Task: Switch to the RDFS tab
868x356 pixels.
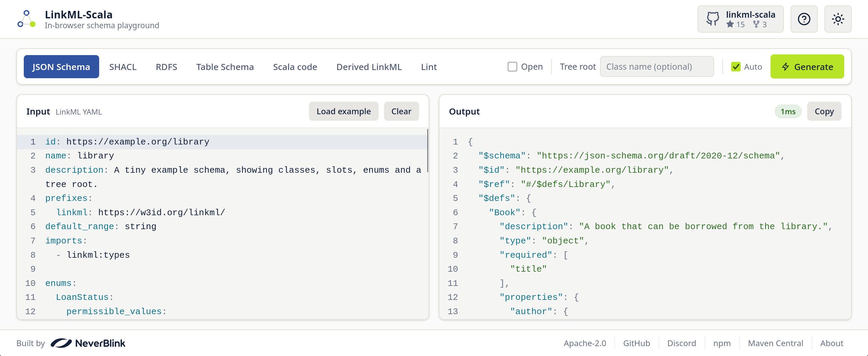Action: pos(166,67)
